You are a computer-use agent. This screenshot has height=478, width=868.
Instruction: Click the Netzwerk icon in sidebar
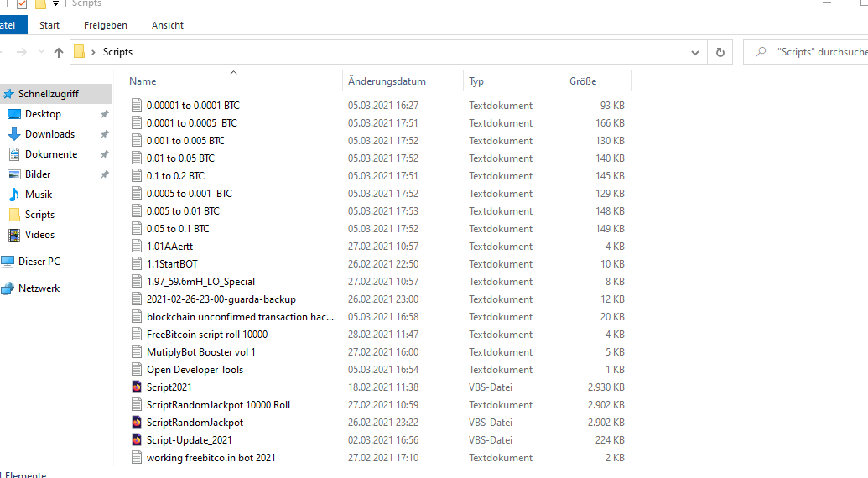point(8,288)
